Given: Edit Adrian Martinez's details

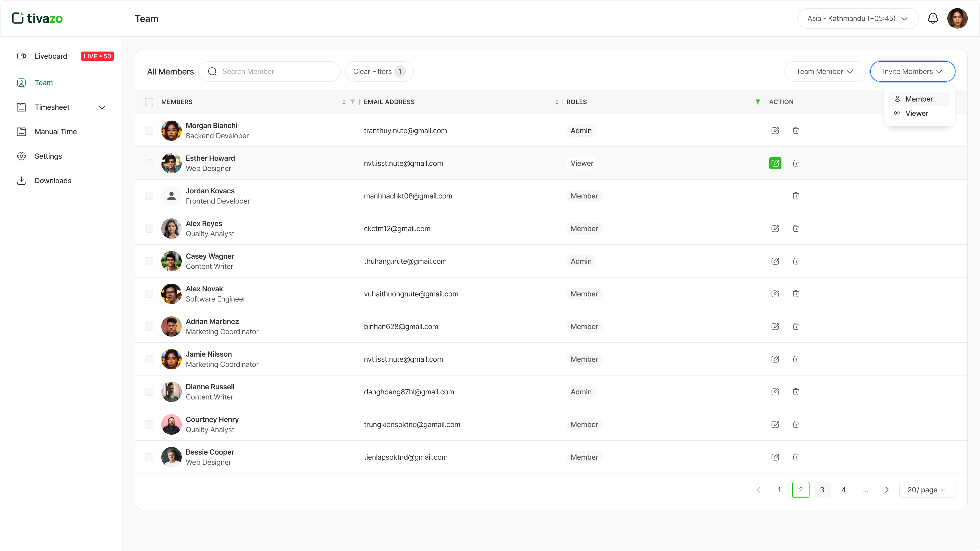Looking at the screenshot, I should (775, 327).
